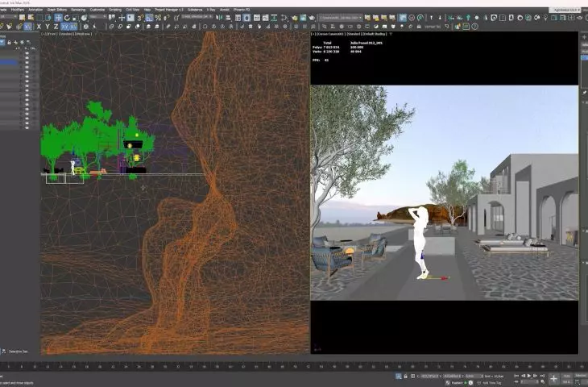Open Time Configuration
Screen dimensions: 588x387
(x=543, y=382)
